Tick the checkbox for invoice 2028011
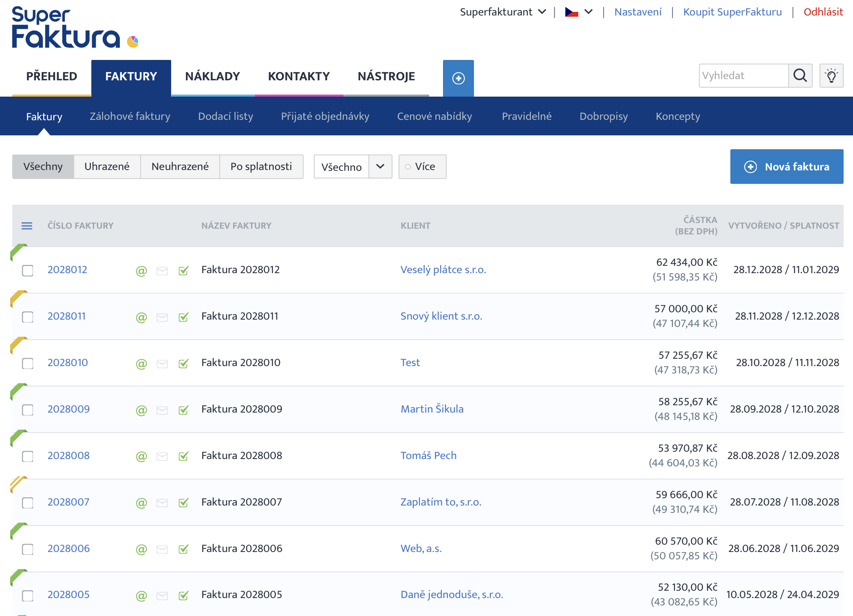Viewport: 853px width, 616px height. pos(28,317)
